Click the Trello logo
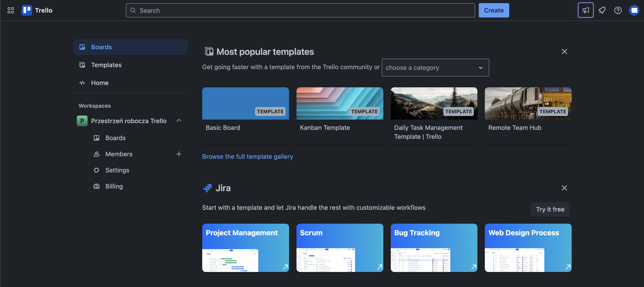 [27, 10]
